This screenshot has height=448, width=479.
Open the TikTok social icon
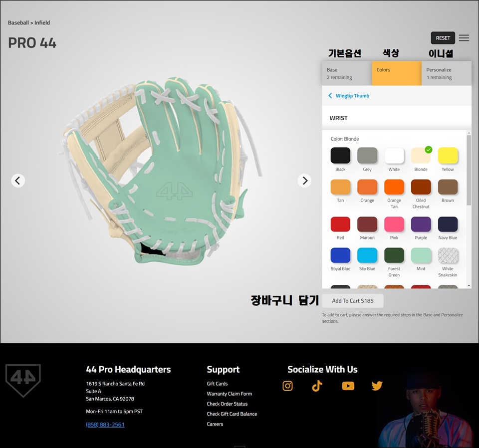pos(317,386)
